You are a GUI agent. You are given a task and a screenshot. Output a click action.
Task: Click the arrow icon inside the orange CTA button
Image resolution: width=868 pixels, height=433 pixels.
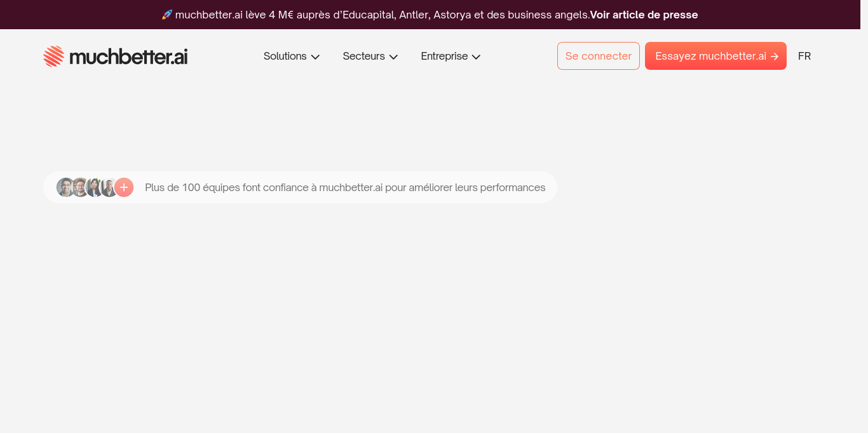tap(773, 56)
